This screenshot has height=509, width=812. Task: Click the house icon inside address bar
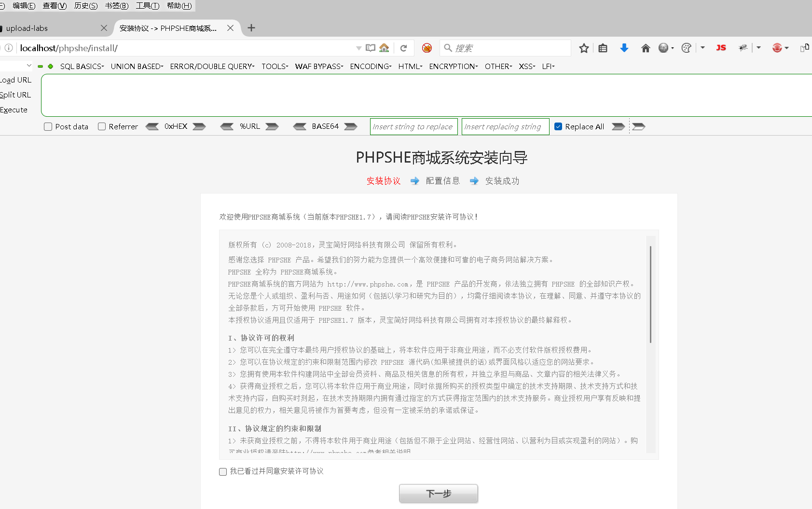tap(384, 48)
